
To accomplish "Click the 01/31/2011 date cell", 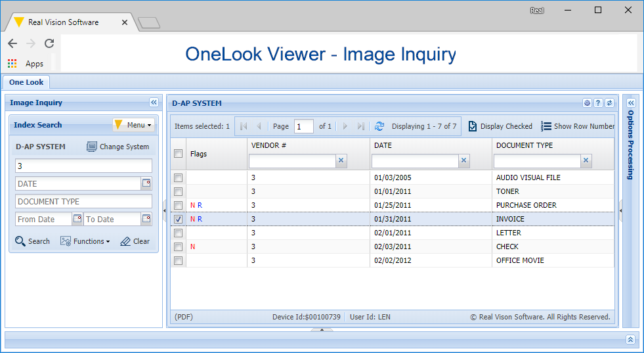I will click(393, 219).
